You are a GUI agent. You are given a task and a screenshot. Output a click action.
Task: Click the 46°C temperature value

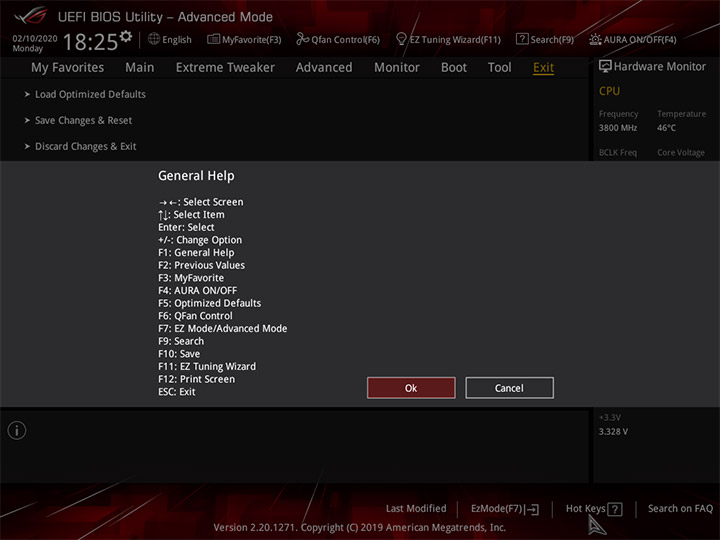click(666, 128)
